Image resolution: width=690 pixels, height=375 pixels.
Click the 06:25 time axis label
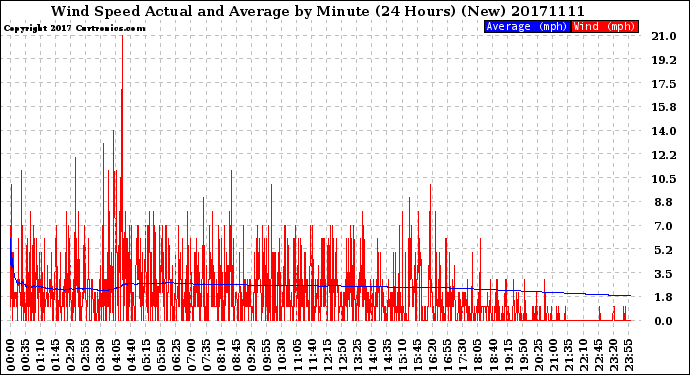point(176,355)
